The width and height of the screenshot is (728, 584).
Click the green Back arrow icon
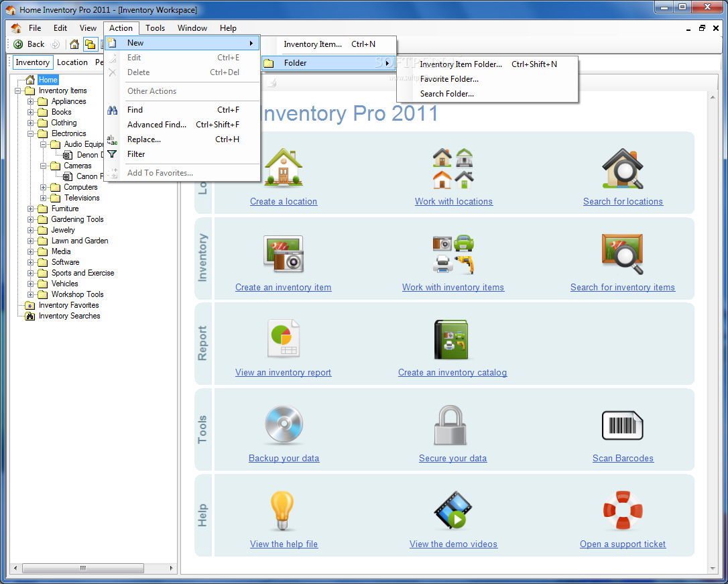pyautogui.click(x=18, y=44)
